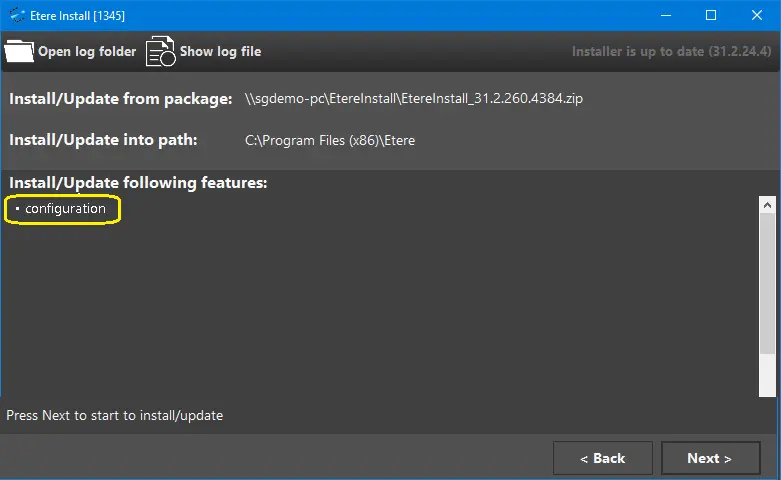
Task: Select the 'configuration' feature item
Action: [x=65, y=209]
